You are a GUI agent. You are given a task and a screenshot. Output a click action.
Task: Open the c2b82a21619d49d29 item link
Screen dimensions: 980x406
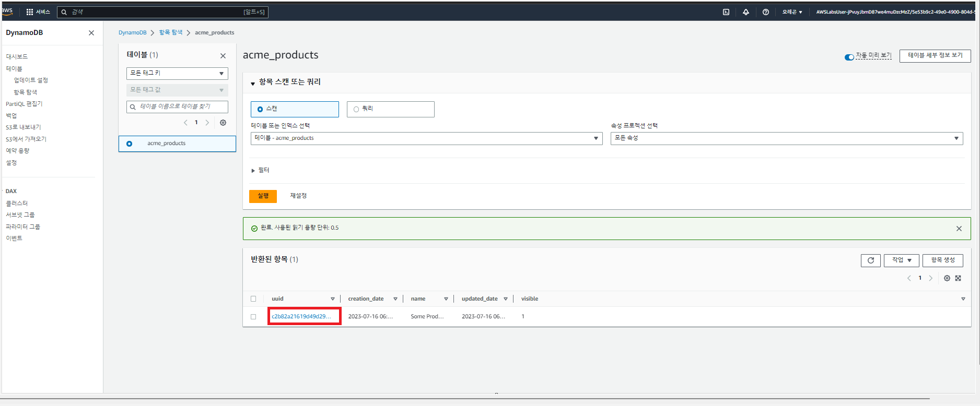301,316
